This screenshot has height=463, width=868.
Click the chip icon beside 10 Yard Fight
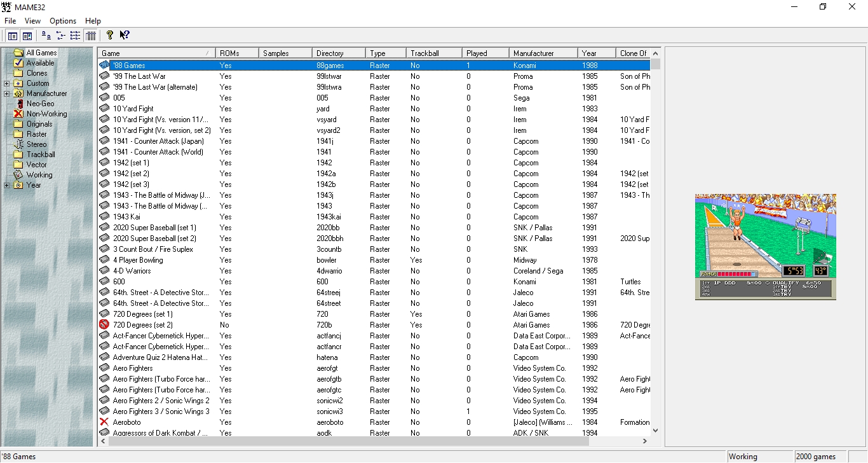click(105, 108)
